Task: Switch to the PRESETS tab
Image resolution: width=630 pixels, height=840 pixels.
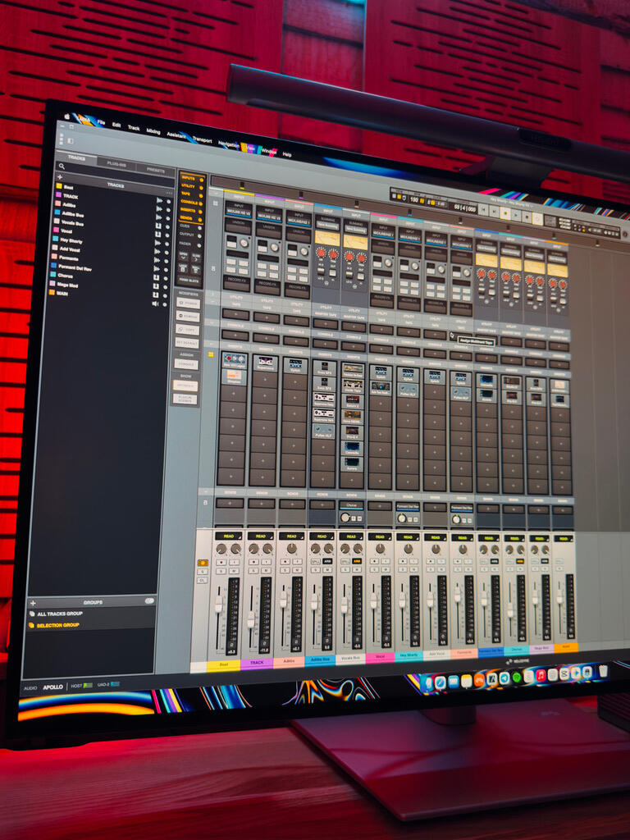Action: [x=156, y=171]
